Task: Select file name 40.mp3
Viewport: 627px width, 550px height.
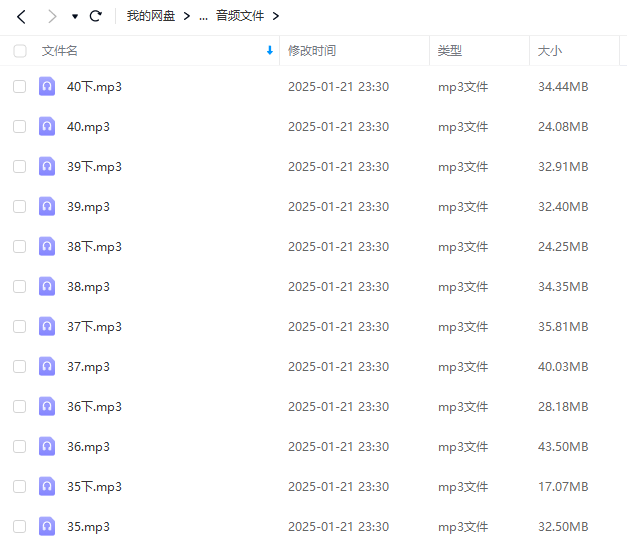Action: click(88, 127)
